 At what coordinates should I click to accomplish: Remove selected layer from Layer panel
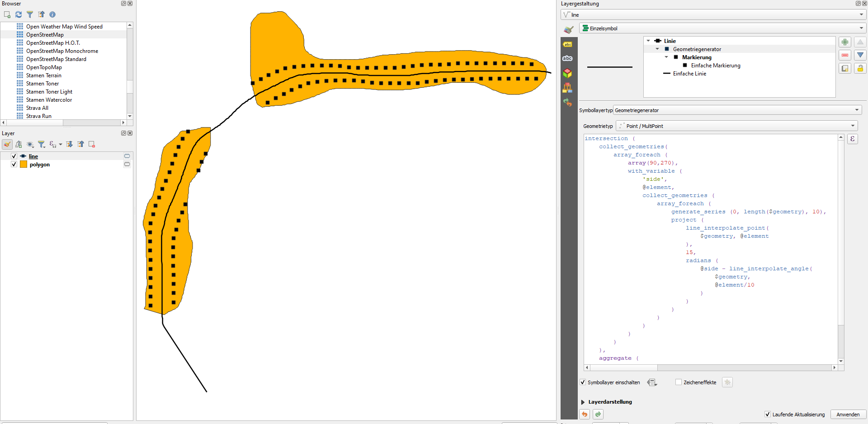tap(92, 144)
